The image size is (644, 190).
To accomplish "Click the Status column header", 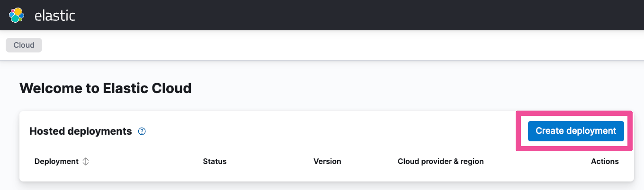I will click(215, 161).
